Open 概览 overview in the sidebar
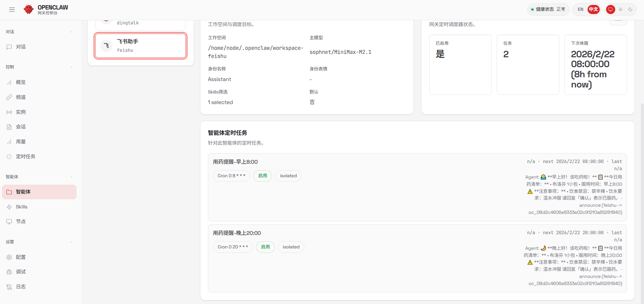Viewport: 644px width, 304px height. [21, 82]
